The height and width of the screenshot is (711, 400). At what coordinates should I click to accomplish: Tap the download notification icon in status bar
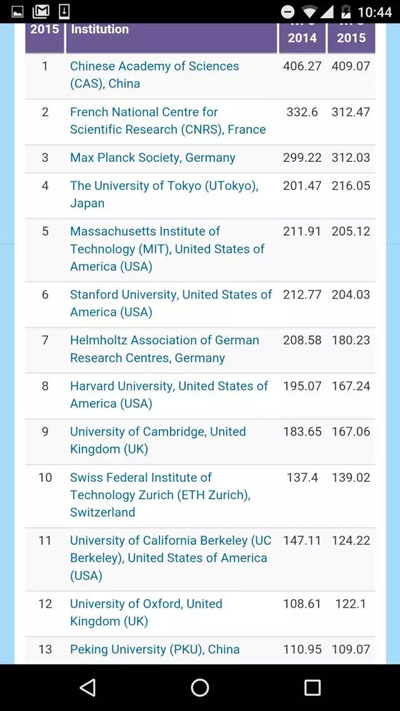(x=64, y=11)
